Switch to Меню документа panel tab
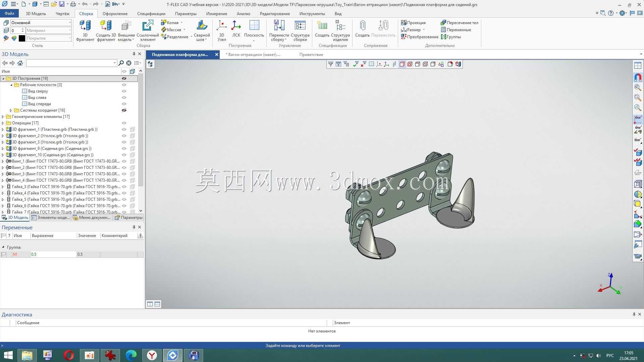The height and width of the screenshot is (362, 644). 92,218
